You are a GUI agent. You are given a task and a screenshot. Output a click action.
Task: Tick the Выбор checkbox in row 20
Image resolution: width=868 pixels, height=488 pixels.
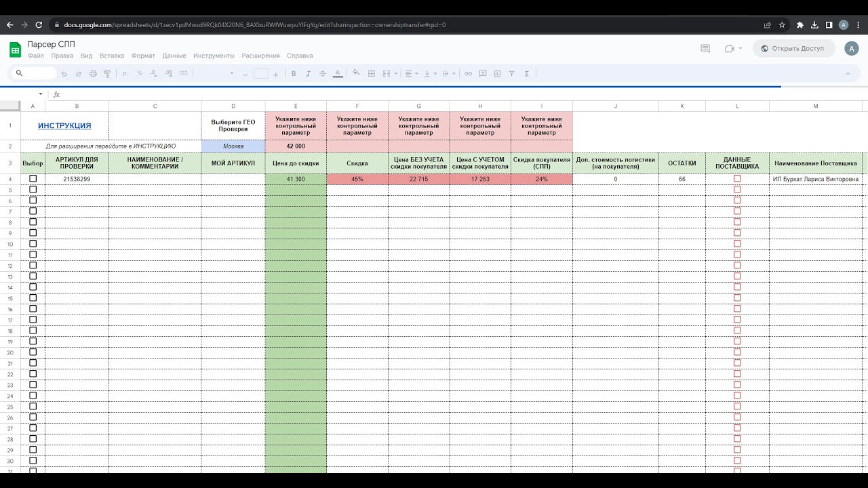coord(33,352)
